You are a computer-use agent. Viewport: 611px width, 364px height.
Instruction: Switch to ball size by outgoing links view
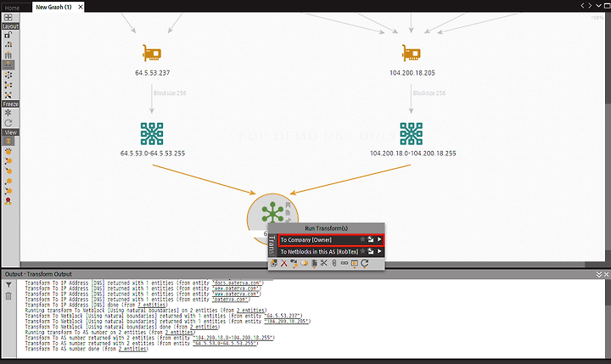point(8,171)
